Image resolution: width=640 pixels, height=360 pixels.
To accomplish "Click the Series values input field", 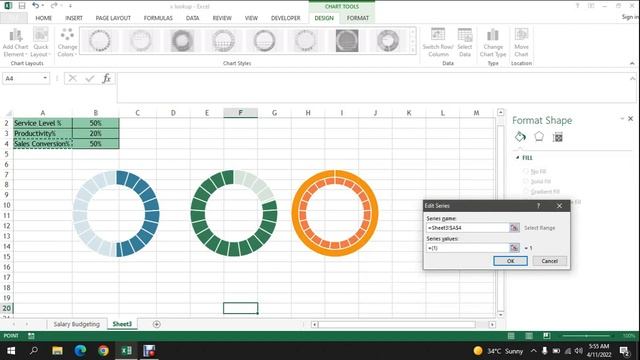I will coord(468,248).
